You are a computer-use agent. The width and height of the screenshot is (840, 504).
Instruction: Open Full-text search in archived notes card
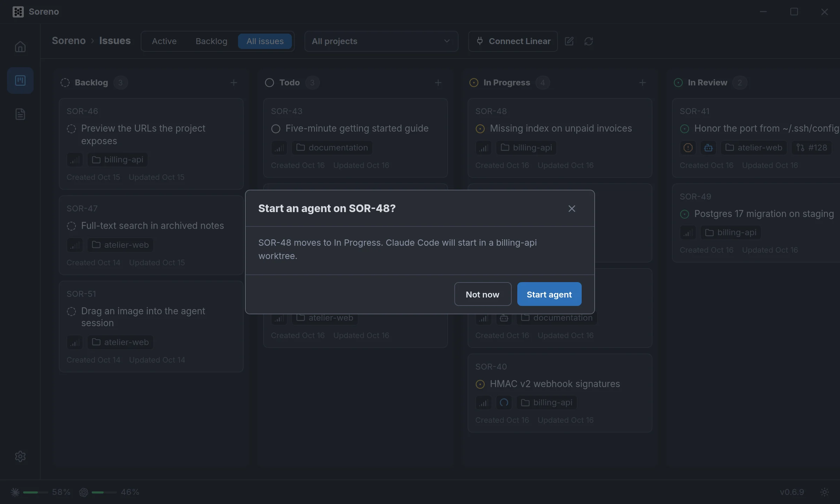point(151,235)
